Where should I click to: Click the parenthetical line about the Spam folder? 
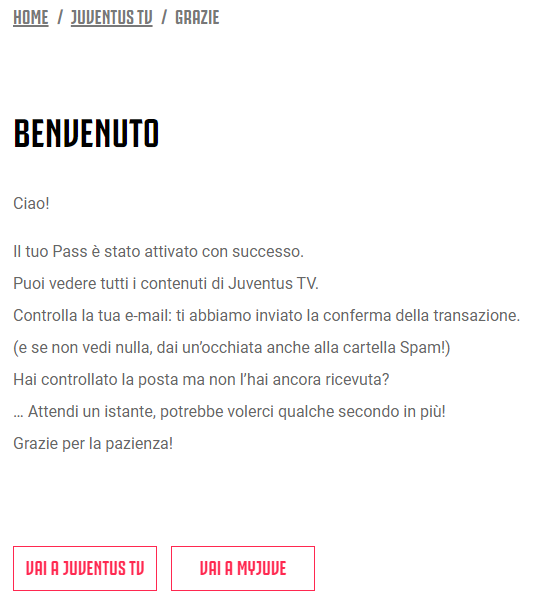click(x=231, y=348)
